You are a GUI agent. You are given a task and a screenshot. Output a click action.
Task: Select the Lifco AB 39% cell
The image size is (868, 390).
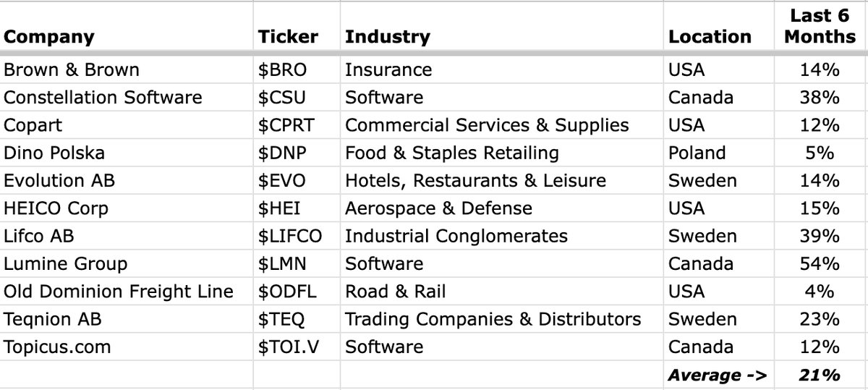pos(820,236)
